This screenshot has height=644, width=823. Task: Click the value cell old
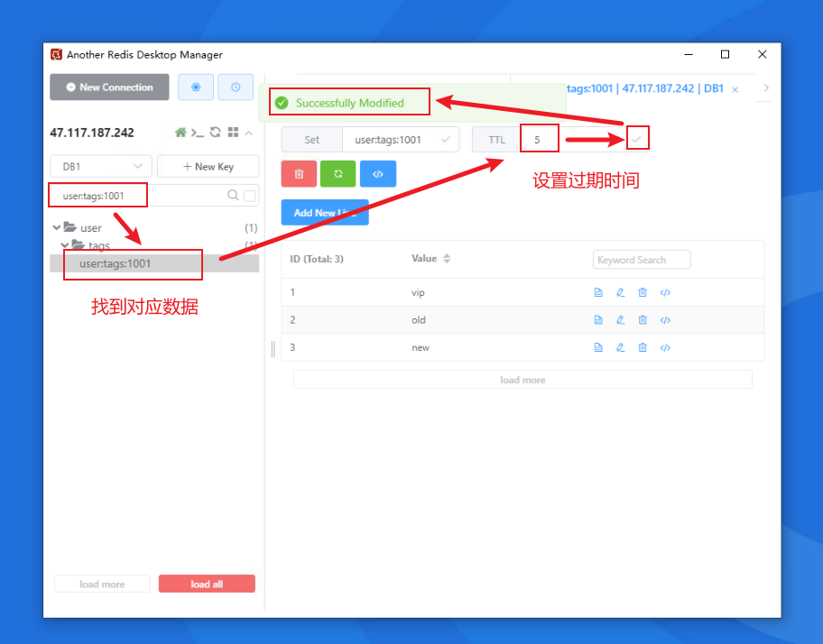(419, 320)
